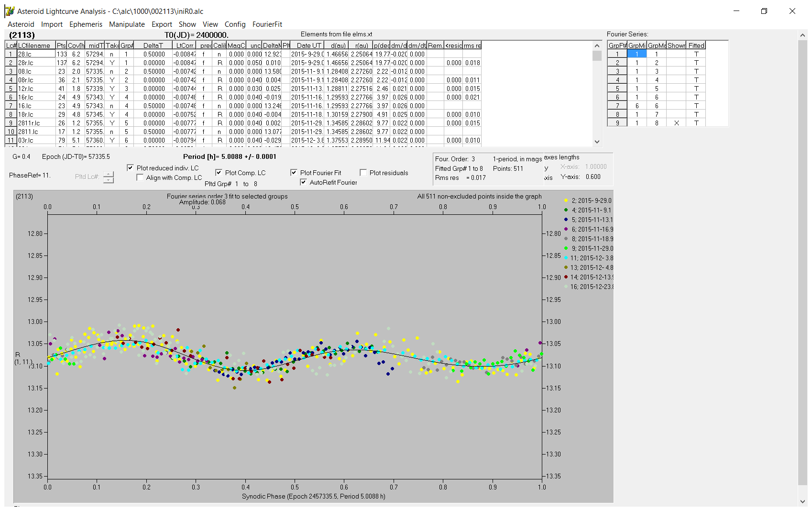Click dark green swatch for 2015-11-9.1 legend

pyautogui.click(x=566, y=210)
